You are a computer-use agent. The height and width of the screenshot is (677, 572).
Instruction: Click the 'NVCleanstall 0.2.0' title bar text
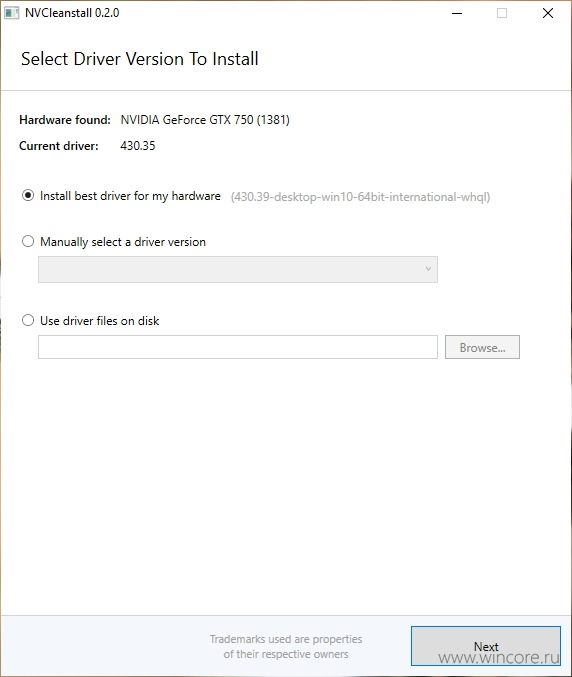tap(72, 13)
